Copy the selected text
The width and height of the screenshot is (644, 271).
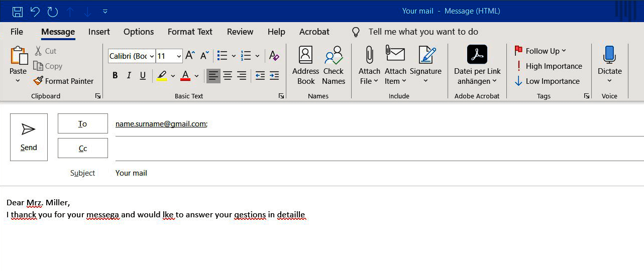(x=48, y=66)
